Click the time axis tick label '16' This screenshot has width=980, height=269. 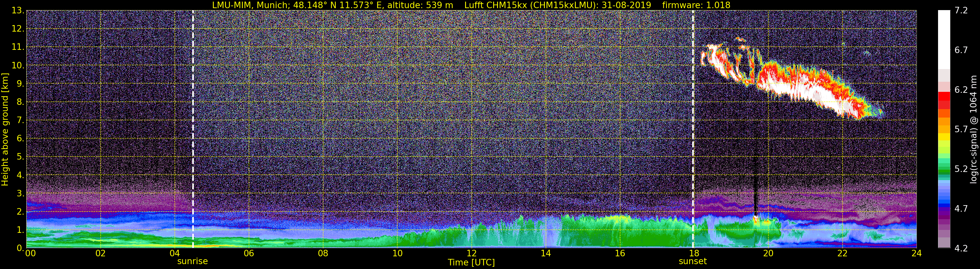tap(620, 254)
